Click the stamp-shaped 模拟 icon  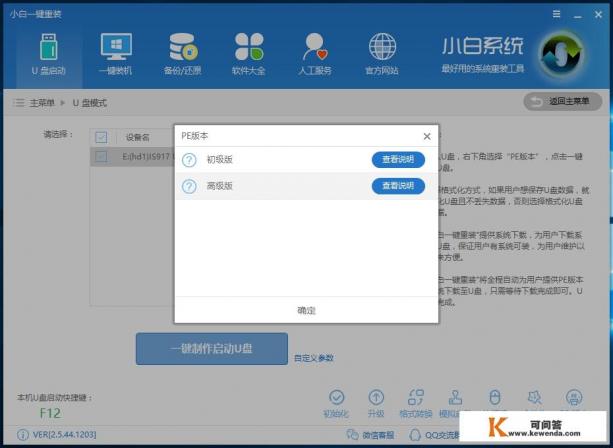(455, 397)
